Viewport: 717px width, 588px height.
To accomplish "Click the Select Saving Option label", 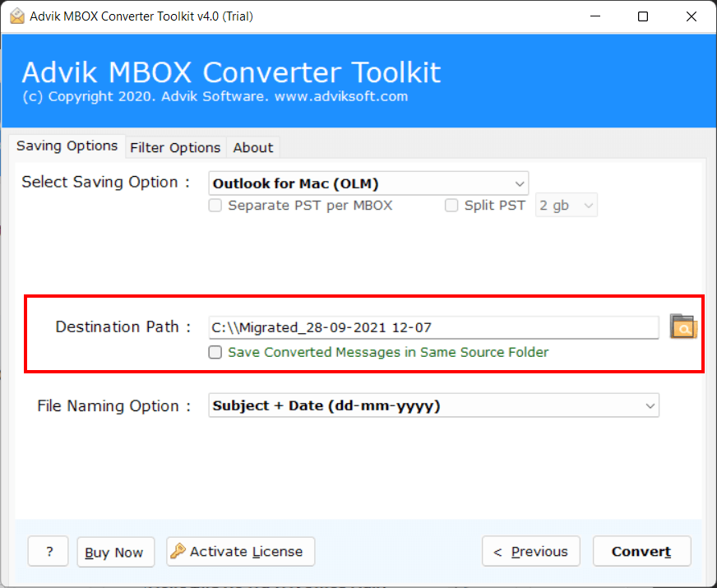I will (105, 182).
